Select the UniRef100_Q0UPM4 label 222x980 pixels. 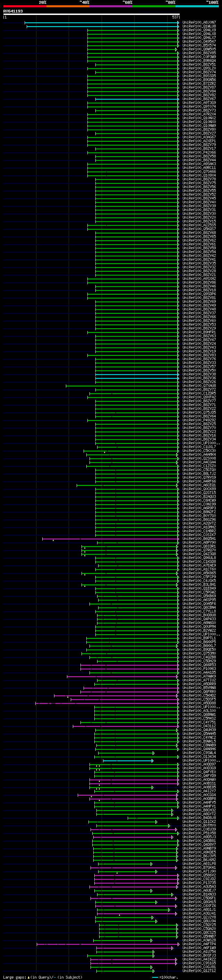pyautogui.click(x=199, y=626)
